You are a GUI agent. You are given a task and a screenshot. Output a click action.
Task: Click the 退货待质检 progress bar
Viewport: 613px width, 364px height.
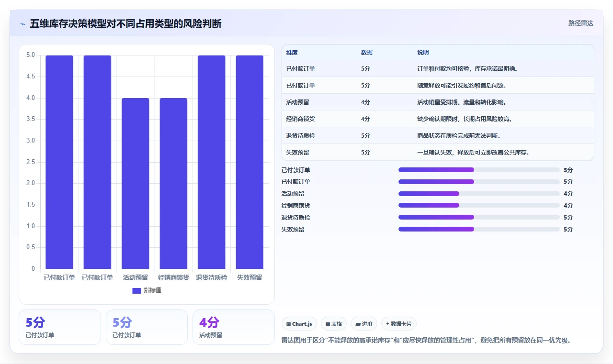(x=479, y=217)
